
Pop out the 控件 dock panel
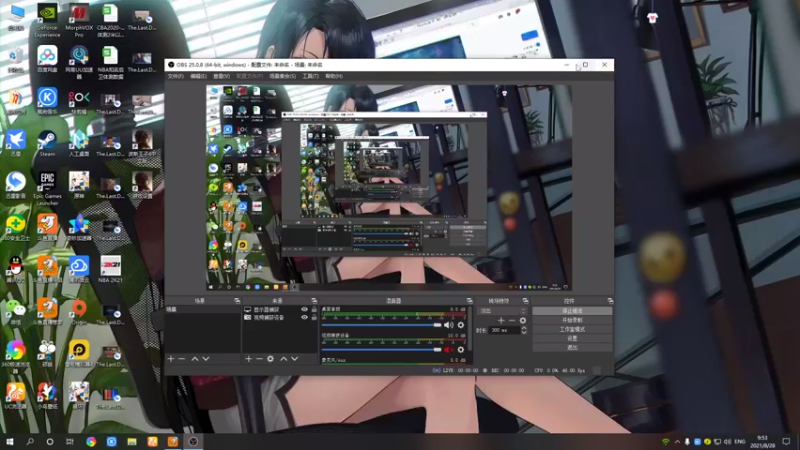[x=610, y=301]
